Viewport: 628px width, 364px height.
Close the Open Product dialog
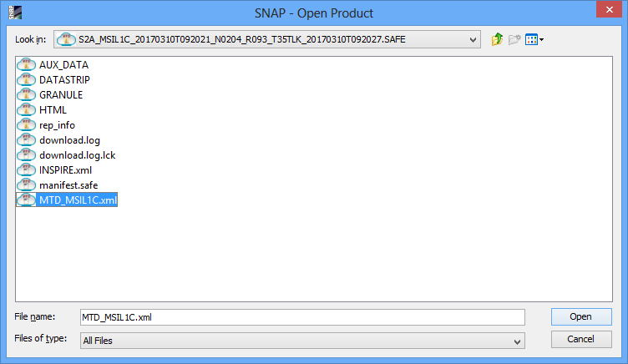coord(609,10)
